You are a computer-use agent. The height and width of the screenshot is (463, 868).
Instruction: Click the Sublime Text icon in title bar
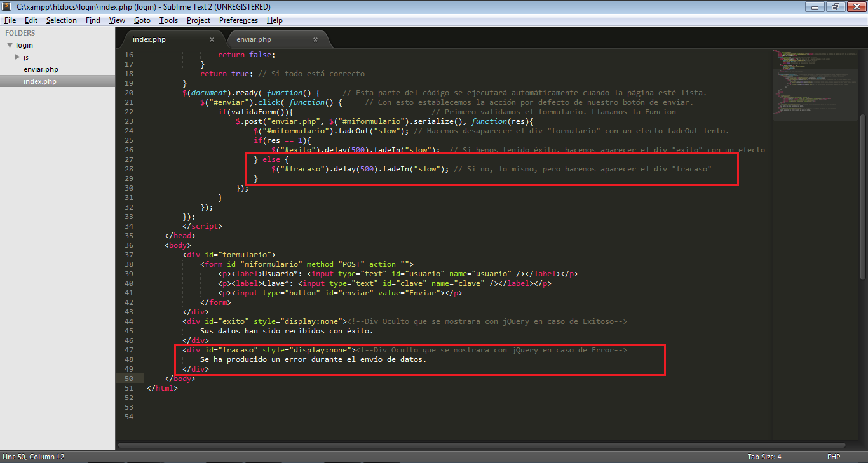pyautogui.click(x=6, y=6)
